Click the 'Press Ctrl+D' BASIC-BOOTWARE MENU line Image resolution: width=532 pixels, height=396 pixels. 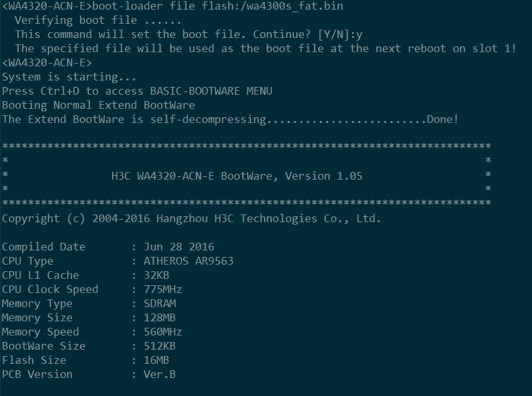(137, 91)
